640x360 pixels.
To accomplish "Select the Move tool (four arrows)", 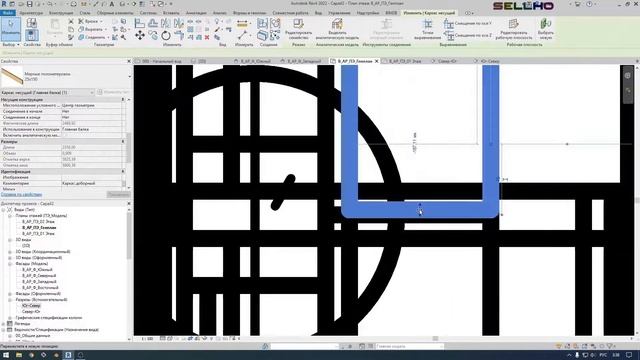I will tap(140, 36).
